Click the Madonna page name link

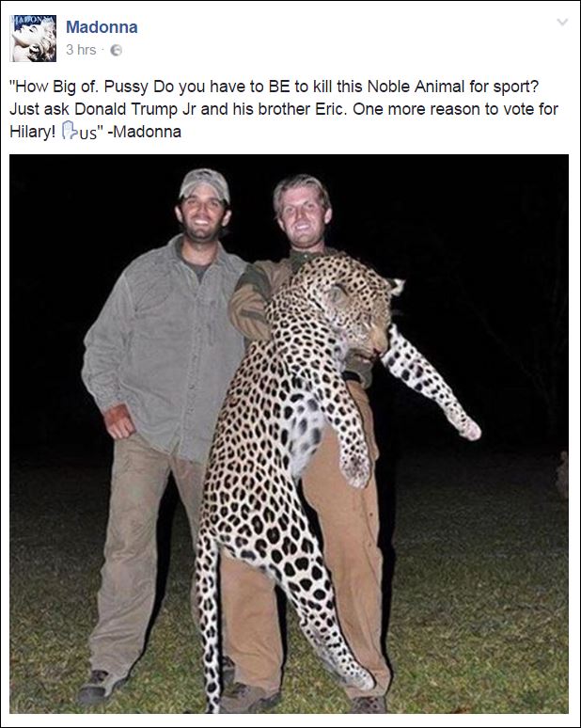pyautogui.click(x=102, y=27)
